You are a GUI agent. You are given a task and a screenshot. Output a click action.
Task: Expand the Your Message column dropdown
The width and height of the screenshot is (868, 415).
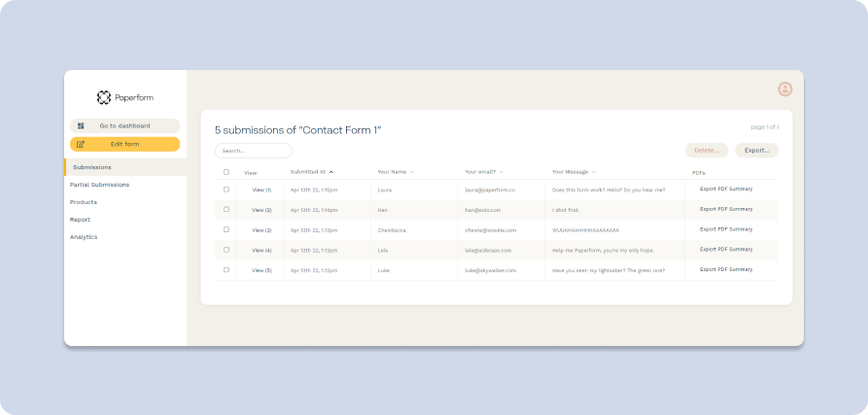pos(593,172)
